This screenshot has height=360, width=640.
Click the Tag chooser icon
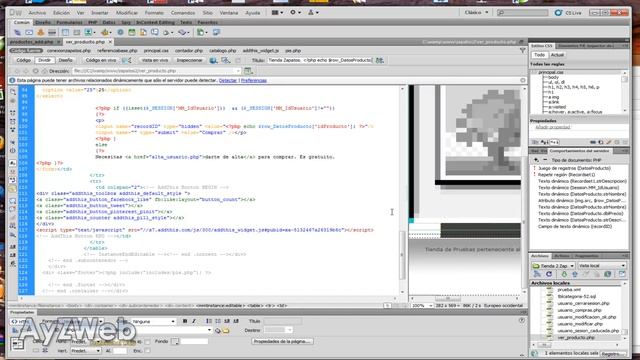coord(216,32)
